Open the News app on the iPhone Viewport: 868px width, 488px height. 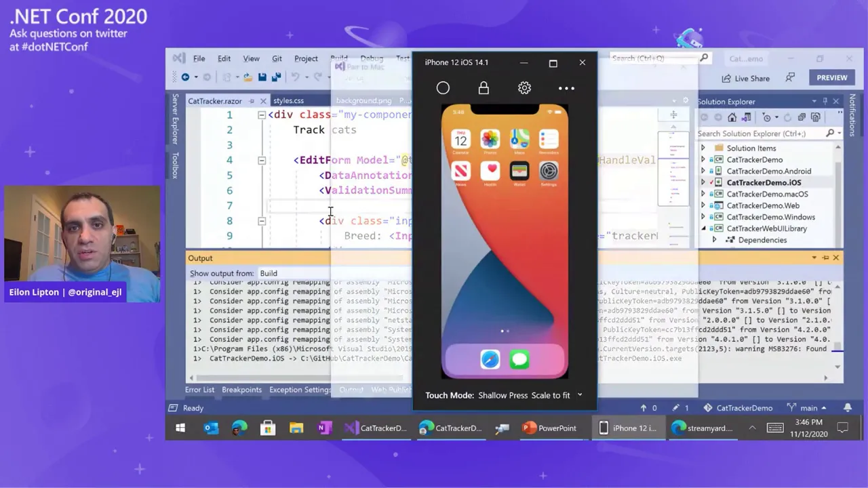[460, 171]
